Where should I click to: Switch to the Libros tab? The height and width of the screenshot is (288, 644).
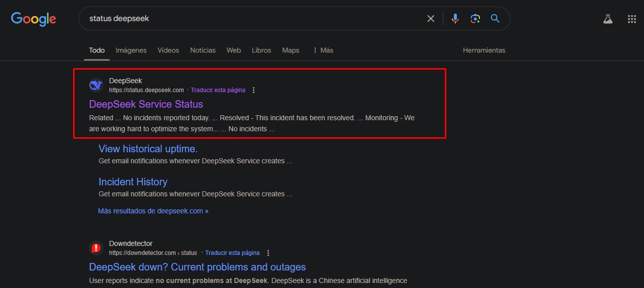coord(261,50)
